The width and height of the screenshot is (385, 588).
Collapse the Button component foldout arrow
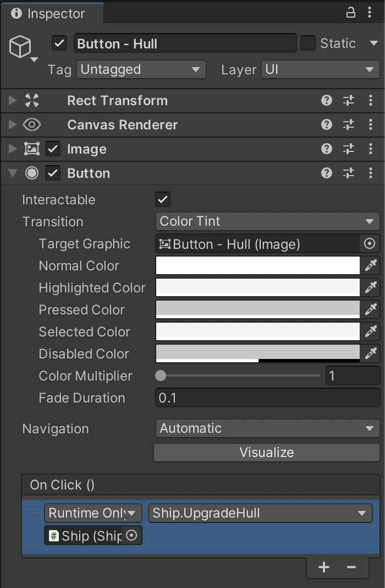(x=13, y=173)
